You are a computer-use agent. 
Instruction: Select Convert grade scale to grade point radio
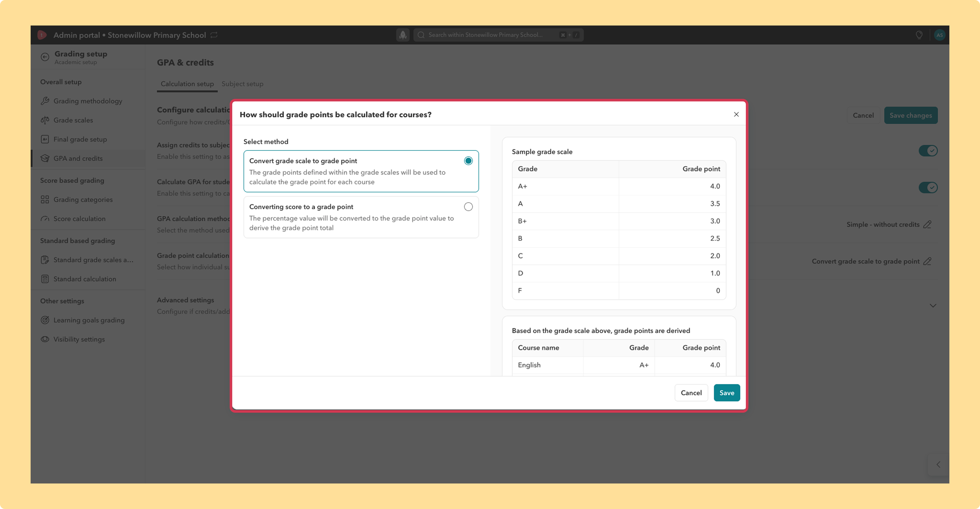pyautogui.click(x=468, y=161)
